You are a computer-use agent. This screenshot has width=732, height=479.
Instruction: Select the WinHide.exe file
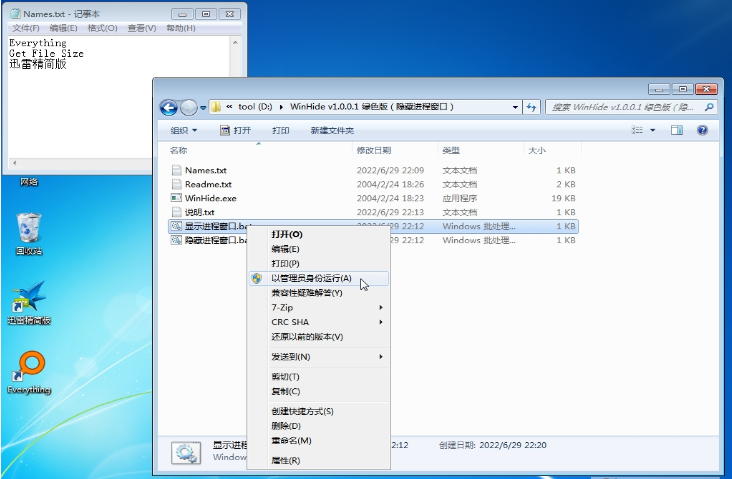(x=373, y=198)
